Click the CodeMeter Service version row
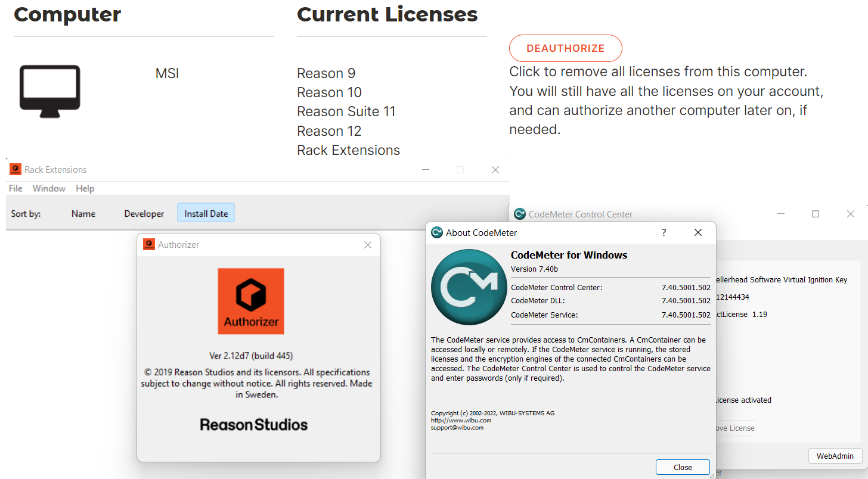The width and height of the screenshot is (868, 479). click(610, 315)
